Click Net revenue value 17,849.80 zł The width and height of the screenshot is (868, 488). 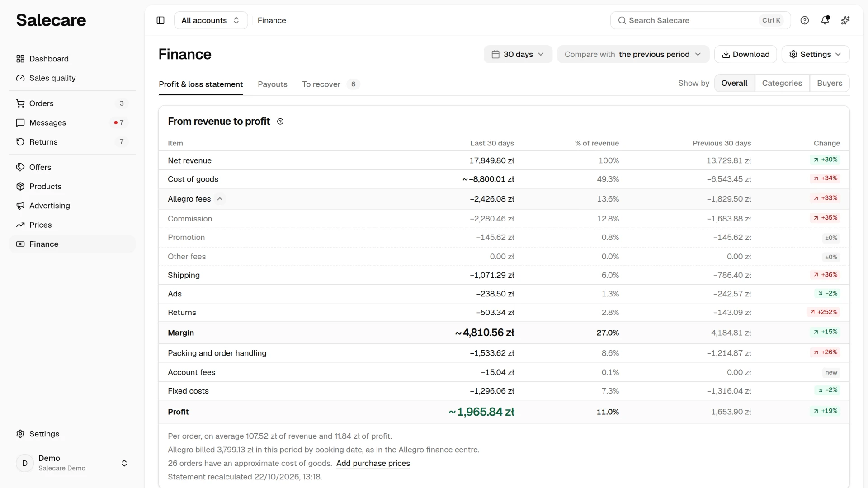pos(491,160)
